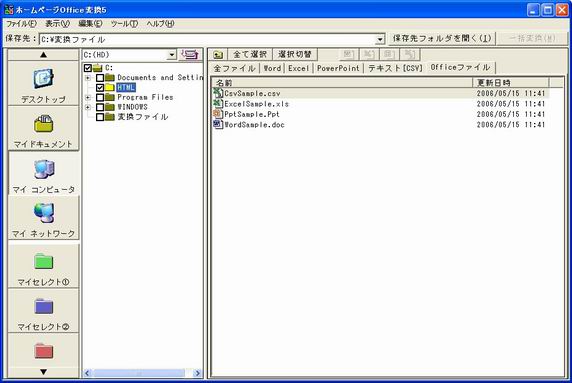Viewport: 572px width, 383px height.
Task: Open the C:(HD) drive dropdown
Action: tap(171, 55)
